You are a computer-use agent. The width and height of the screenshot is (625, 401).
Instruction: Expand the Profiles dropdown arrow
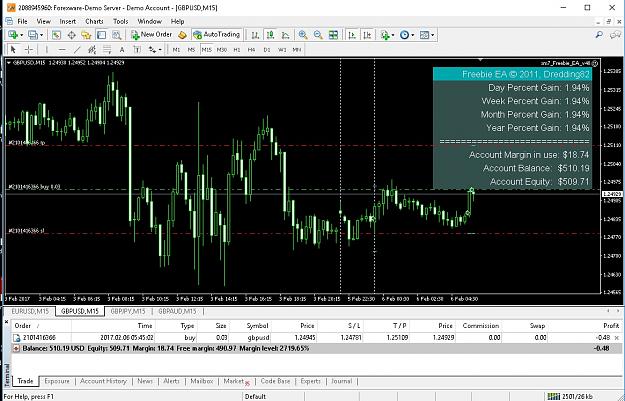(41, 35)
